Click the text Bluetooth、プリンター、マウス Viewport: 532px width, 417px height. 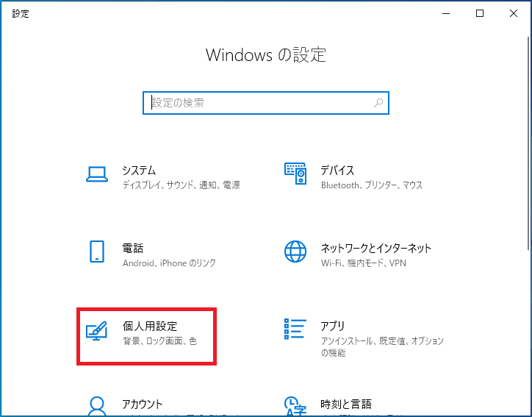(372, 185)
